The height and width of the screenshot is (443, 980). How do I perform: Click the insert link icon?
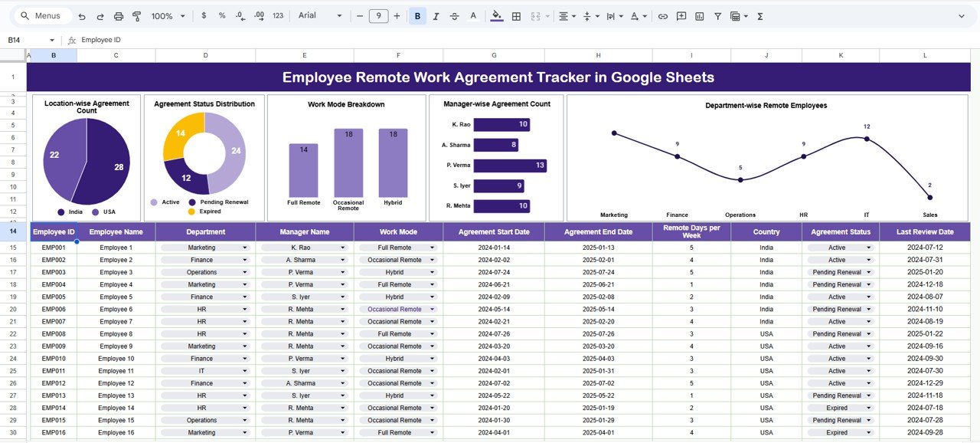[x=663, y=15]
